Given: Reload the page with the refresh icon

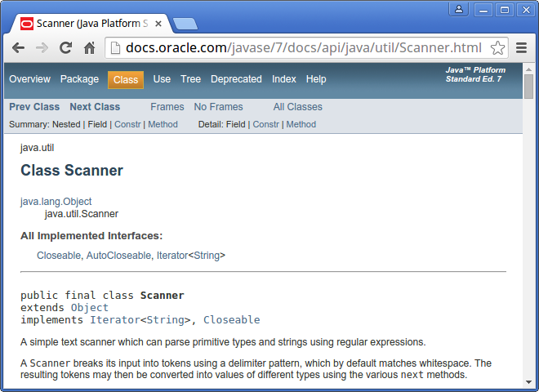Looking at the screenshot, I should tap(65, 48).
